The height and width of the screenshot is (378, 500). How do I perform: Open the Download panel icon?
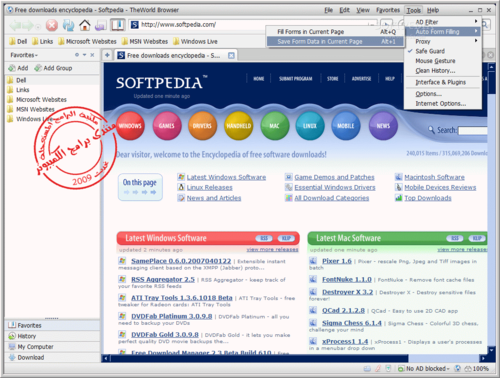(12, 357)
